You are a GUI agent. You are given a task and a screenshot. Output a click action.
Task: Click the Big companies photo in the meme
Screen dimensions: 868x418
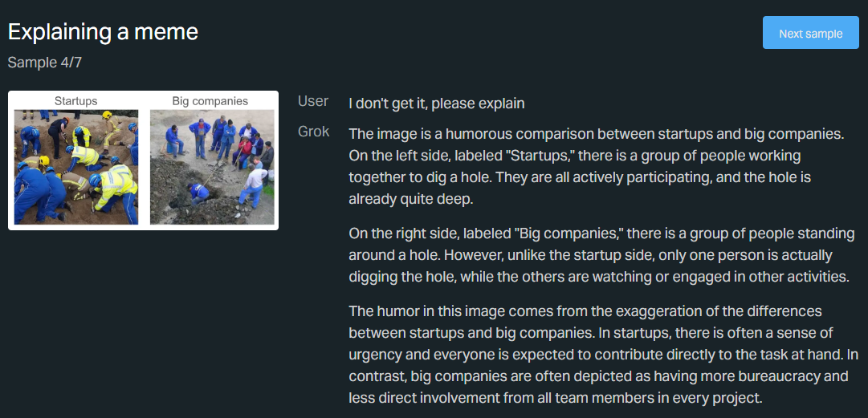[212, 167]
